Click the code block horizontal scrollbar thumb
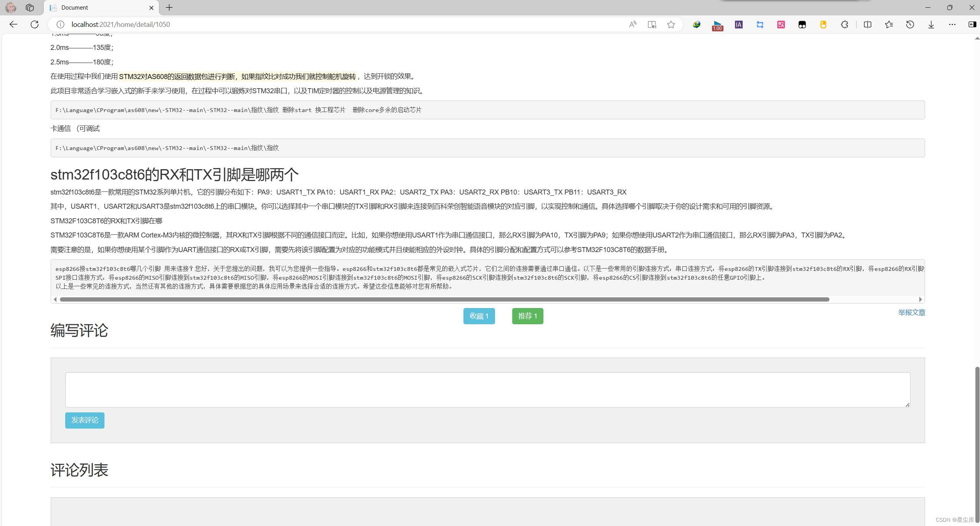Screen dimensions: 980x526 (445, 299)
